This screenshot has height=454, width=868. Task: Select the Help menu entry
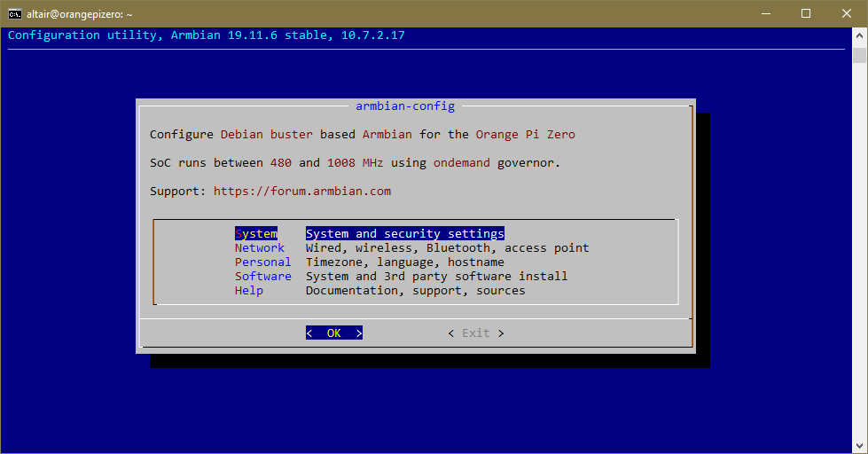[x=249, y=291]
